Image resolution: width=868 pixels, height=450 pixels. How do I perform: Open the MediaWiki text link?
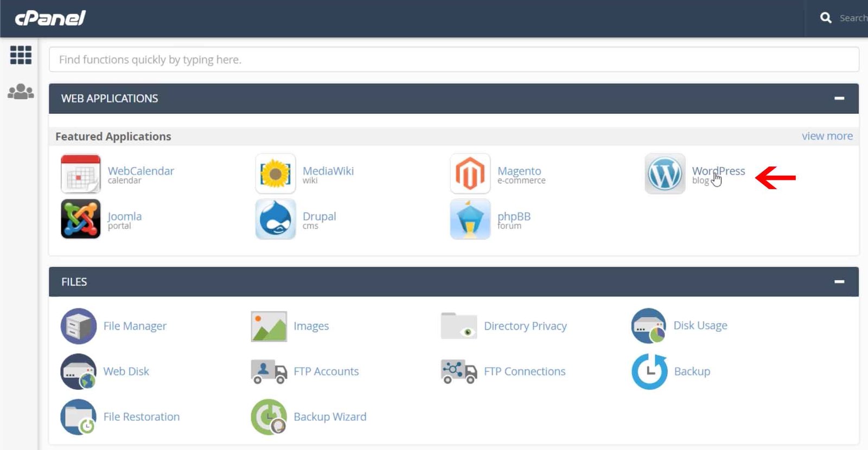328,171
